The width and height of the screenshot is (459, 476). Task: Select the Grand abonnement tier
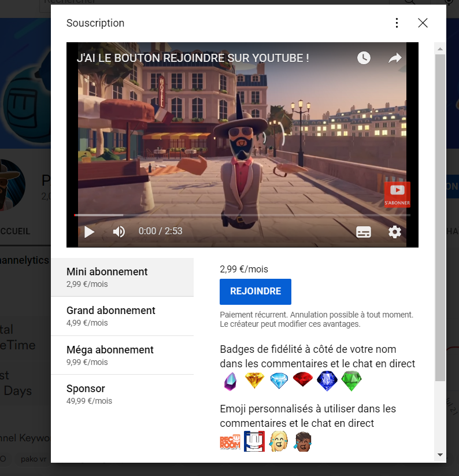122,316
